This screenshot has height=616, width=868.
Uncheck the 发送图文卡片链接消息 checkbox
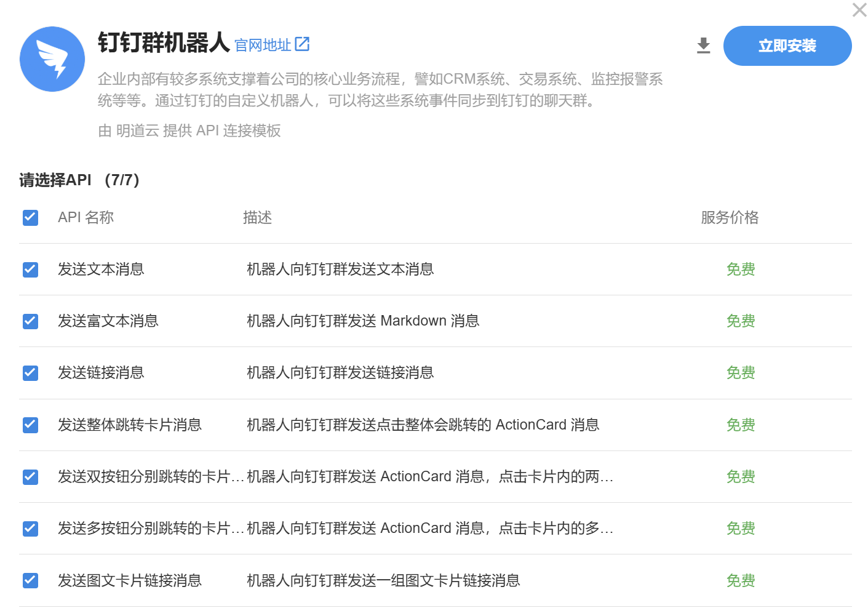point(30,580)
